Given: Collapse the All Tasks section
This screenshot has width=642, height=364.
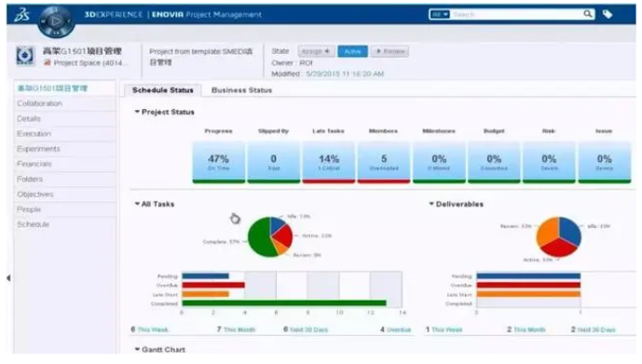Looking at the screenshot, I should 137,204.
